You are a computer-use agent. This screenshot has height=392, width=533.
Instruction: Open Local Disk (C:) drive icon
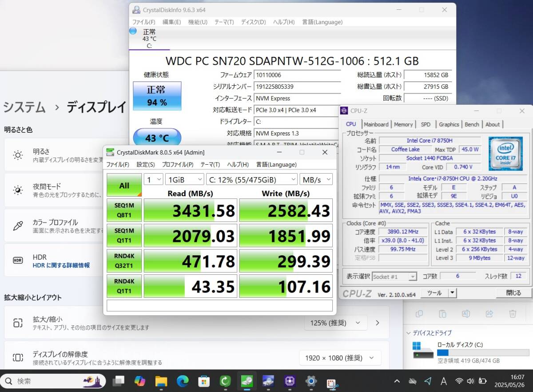(423, 350)
